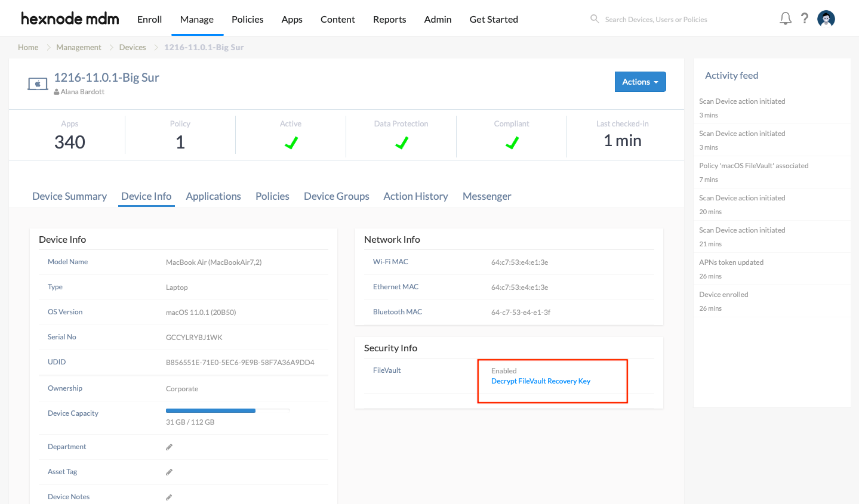Click the Type value Laptop

[x=177, y=287]
